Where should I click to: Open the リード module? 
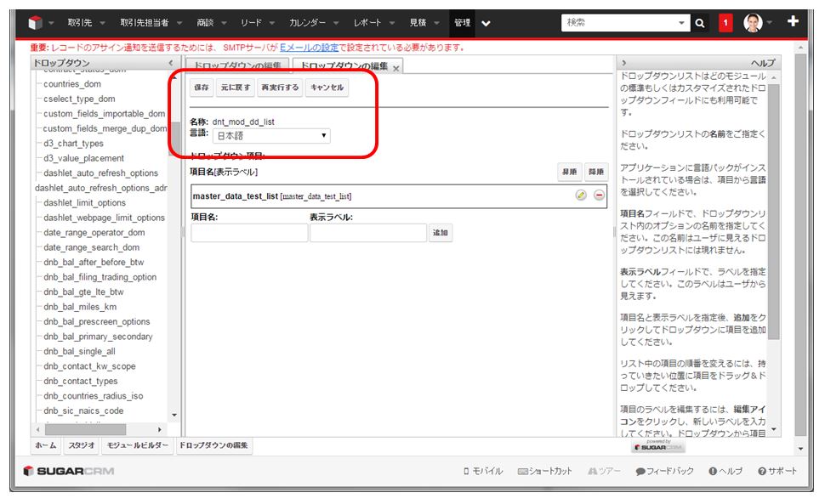(251, 23)
